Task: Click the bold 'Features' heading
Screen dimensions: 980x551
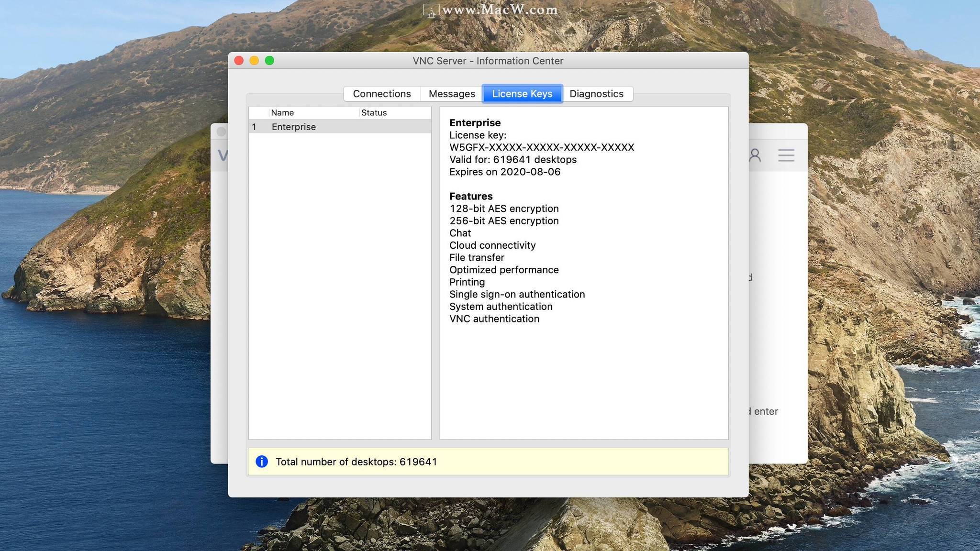Action: click(471, 196)
